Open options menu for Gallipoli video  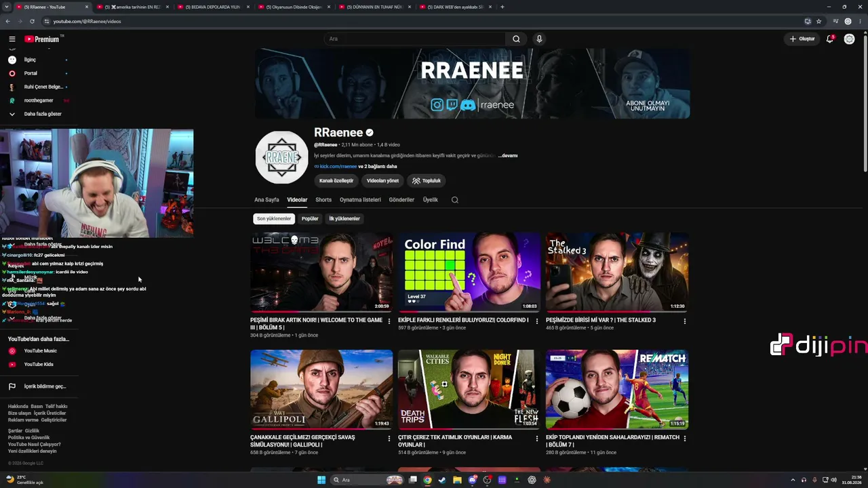click(x=389, y=439)
